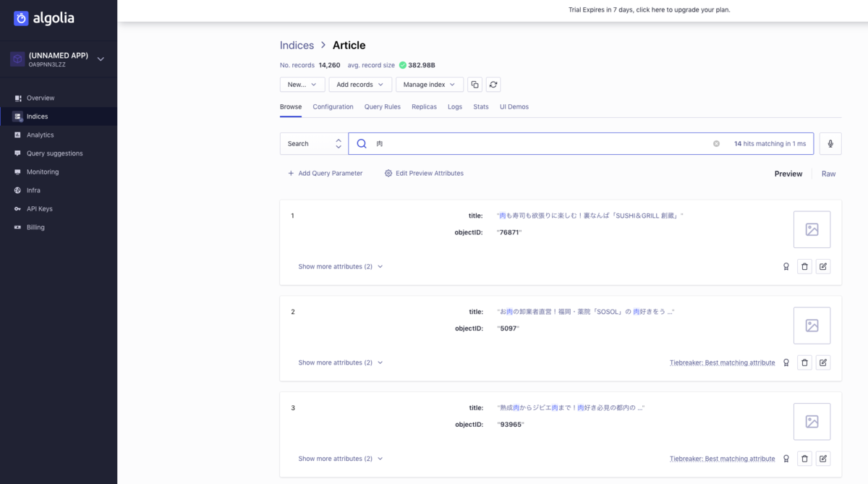Click ranking info icon for record 93965
This screenshot has height=484, width=868.
pos(786,459)
